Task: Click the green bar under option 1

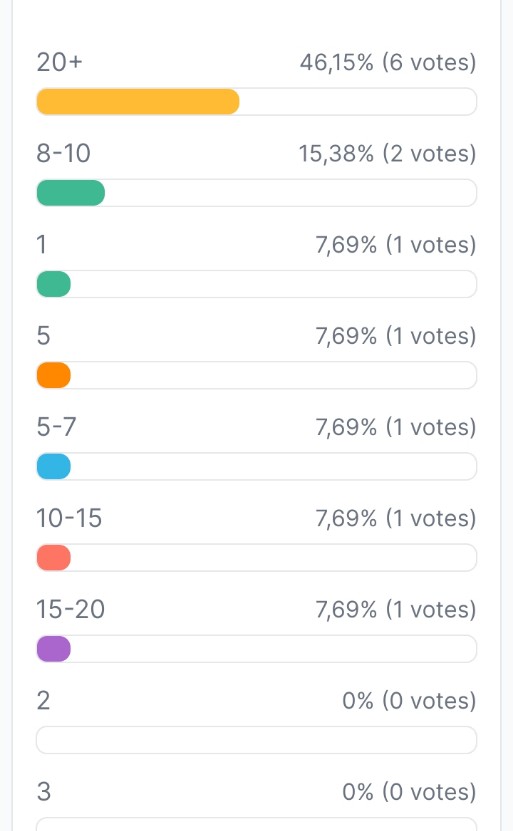Action: pos(54,284)
